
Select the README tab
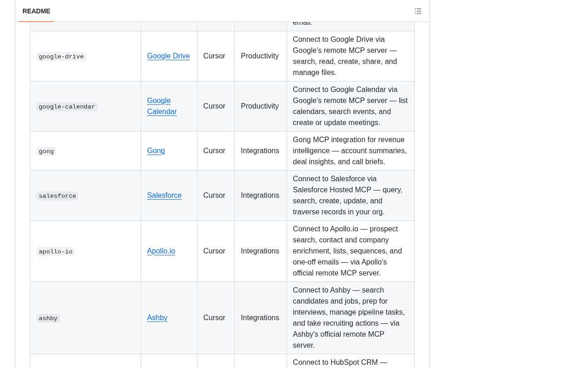(36, 11)
